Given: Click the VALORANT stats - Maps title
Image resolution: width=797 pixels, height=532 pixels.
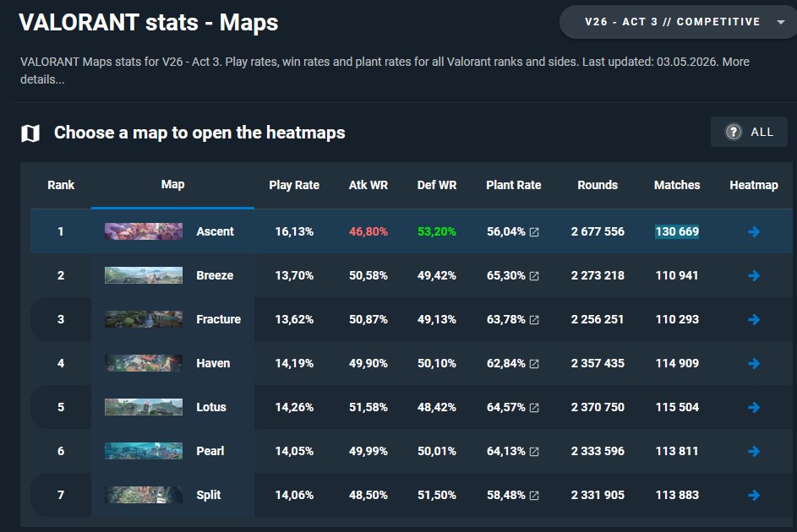Looking at the screenshot, I should (x=149, y=22).
